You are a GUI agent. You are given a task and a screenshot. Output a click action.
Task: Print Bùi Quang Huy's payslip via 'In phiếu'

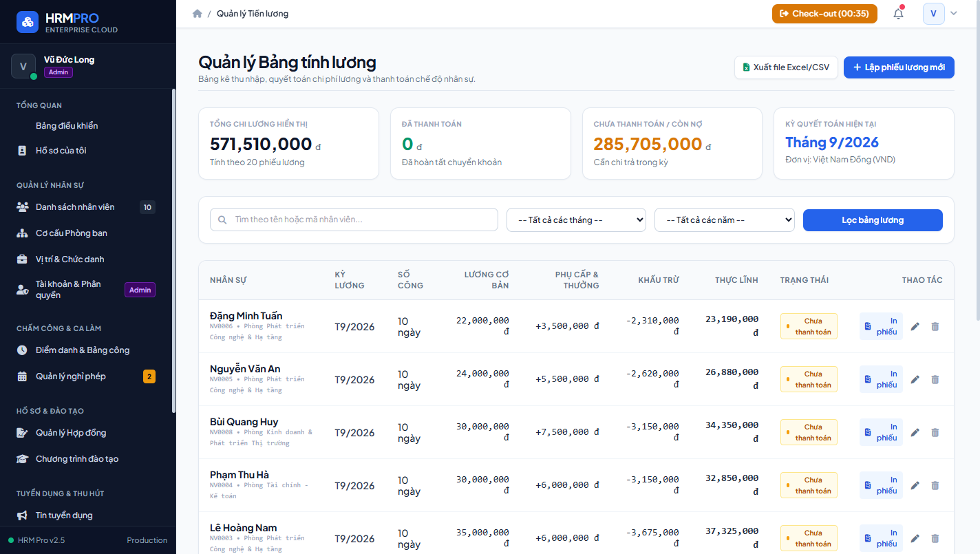pyautogui.click(x=881, y=432)
